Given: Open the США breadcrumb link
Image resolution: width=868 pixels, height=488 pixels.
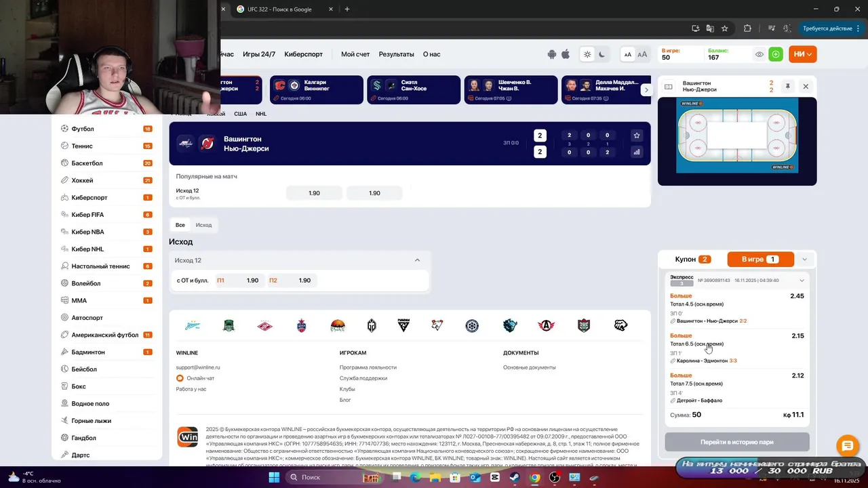Looking at the screenshot, I should [x=240, y=114].
